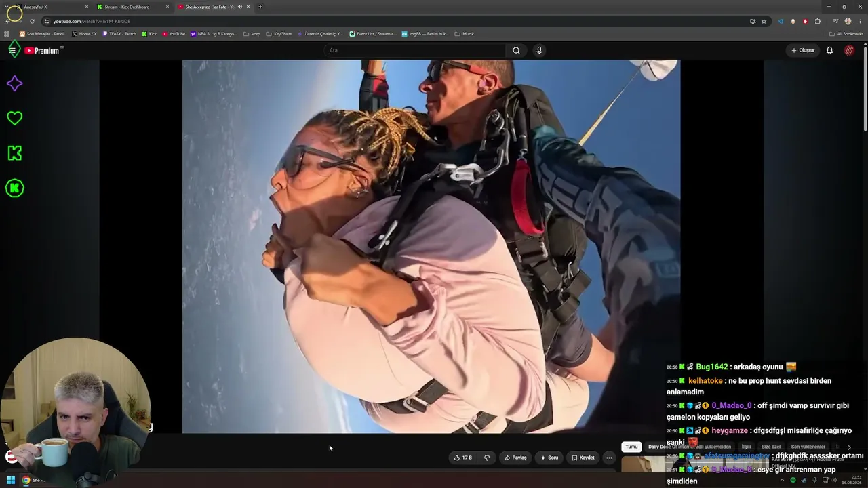Focus the YouTube Ara search field
Image resolution: width=868 pixels, height=488 pixels.
pyautogui.click(x=415, y=50)
